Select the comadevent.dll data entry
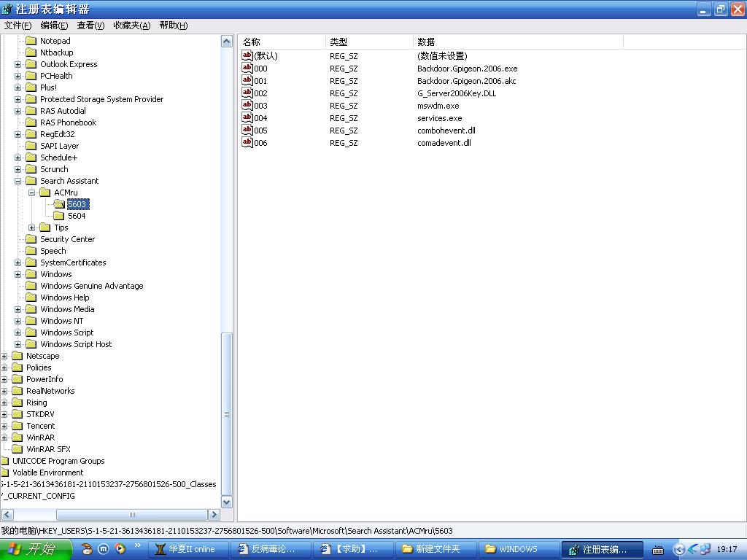 (x=444, y=143)
